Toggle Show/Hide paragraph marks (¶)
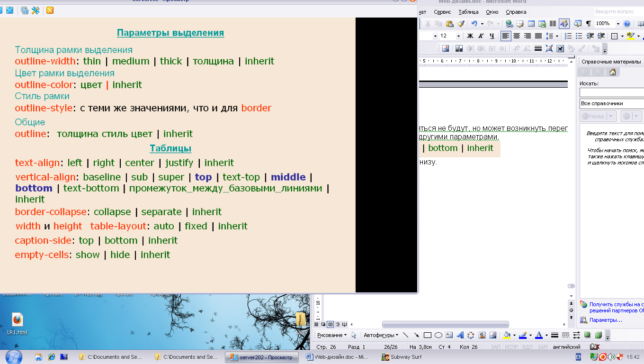The image size is (644, 364). click(589, 24)
